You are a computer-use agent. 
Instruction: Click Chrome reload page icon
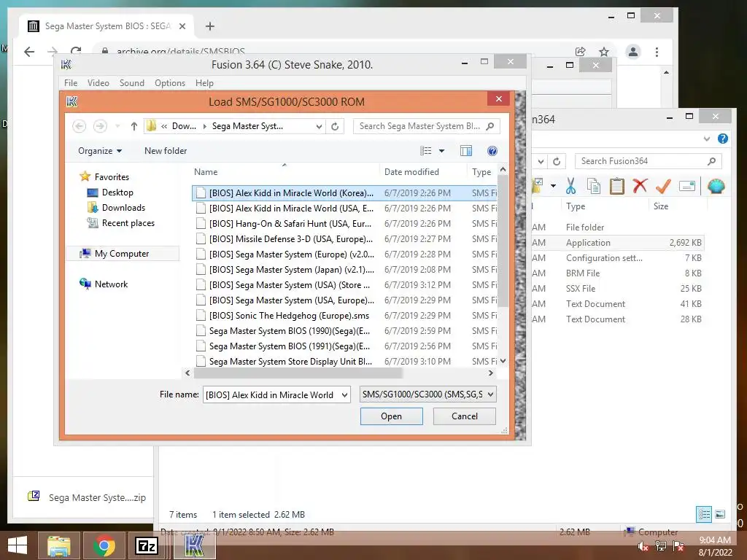coord(76,52)
